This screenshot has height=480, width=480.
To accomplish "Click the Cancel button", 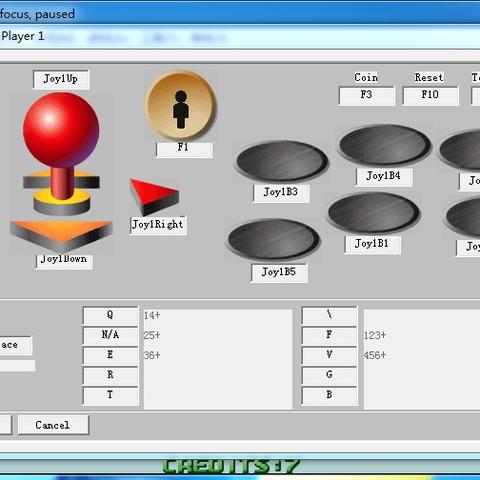I will (x=53, y=425).
